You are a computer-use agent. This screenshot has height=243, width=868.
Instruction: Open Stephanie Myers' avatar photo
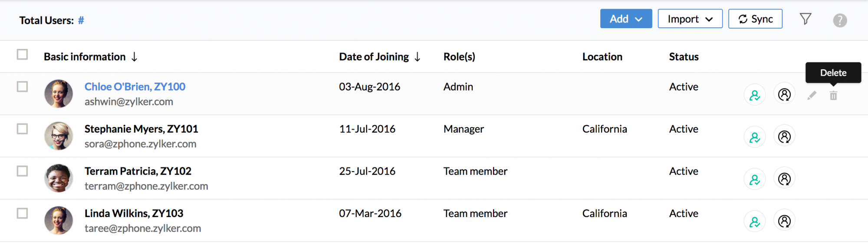[x=59, y=136]
